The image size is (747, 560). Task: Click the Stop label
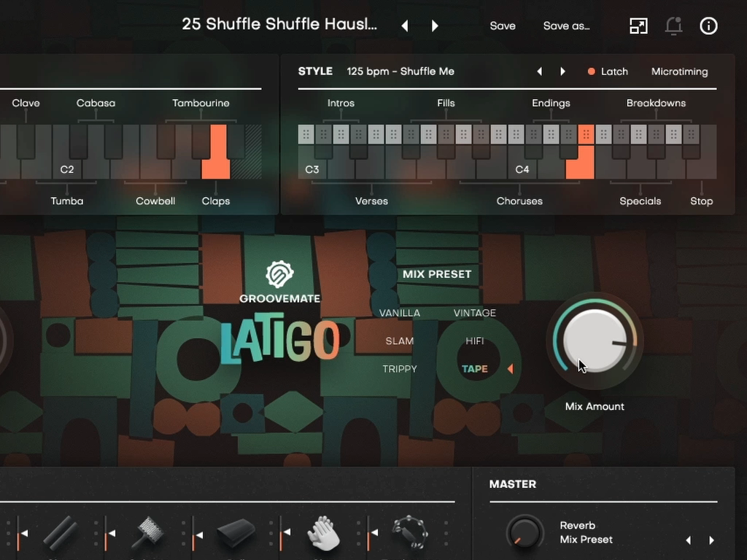701,201
